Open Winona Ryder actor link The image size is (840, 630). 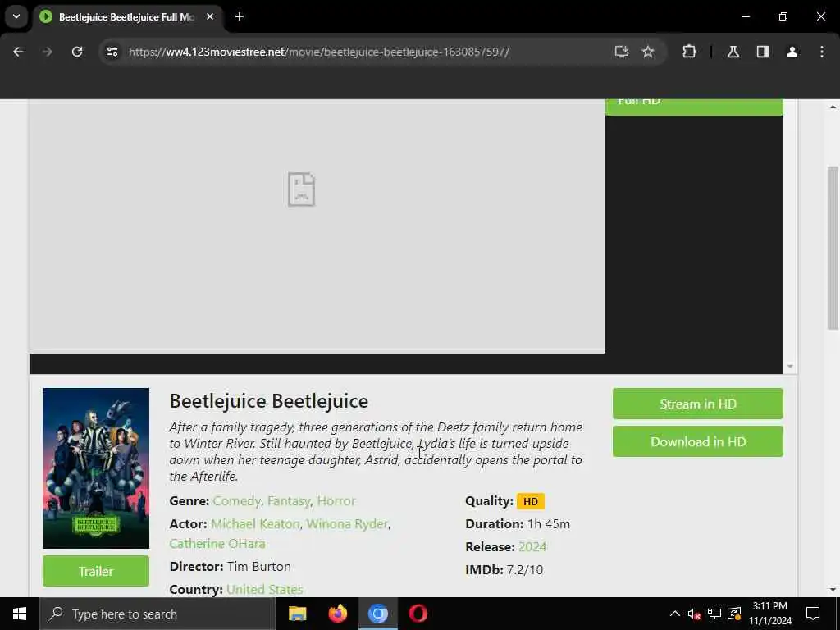click(347, 523)
